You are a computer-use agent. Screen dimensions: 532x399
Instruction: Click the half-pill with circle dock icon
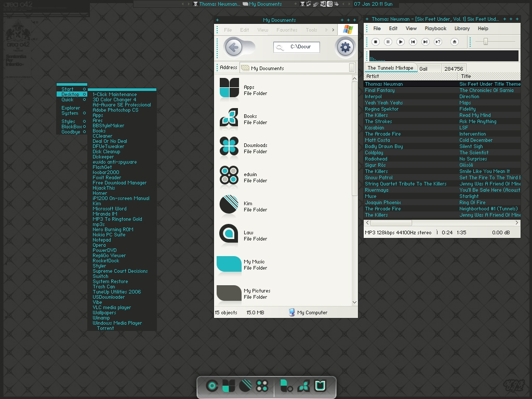(286, 386)
